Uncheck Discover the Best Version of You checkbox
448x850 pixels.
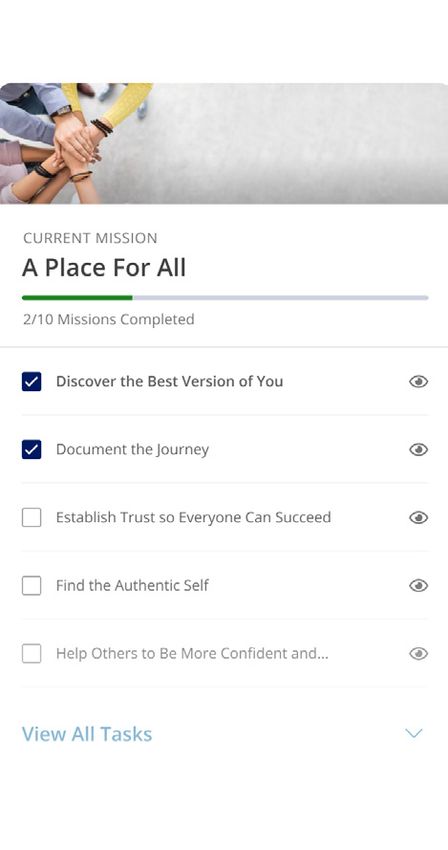[31, 382]
